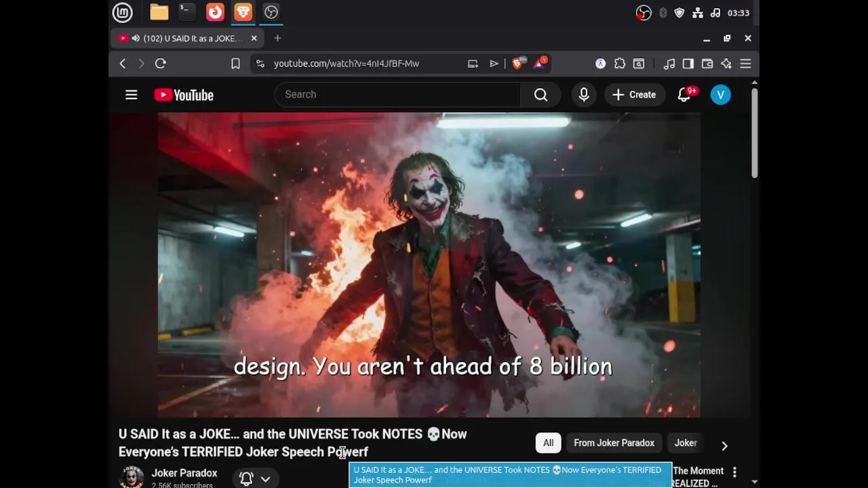Open Leo AI assistant icon
This screenshot has width=868, height=488.
click(726, 64)
